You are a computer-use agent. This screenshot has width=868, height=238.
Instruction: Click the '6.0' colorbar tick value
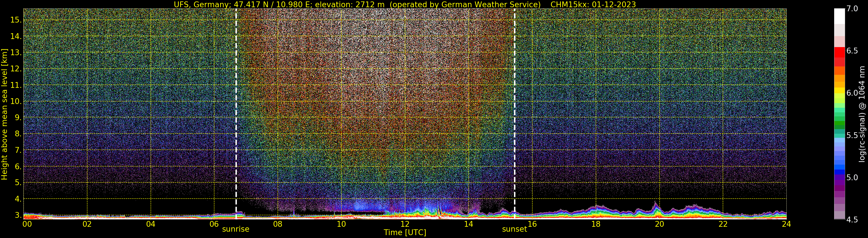click(852, 93)
